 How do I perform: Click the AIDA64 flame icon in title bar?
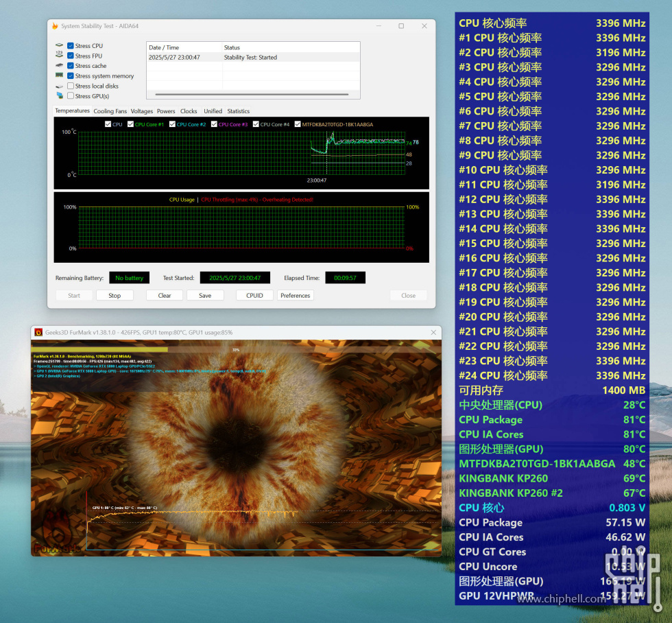point(55,26)
